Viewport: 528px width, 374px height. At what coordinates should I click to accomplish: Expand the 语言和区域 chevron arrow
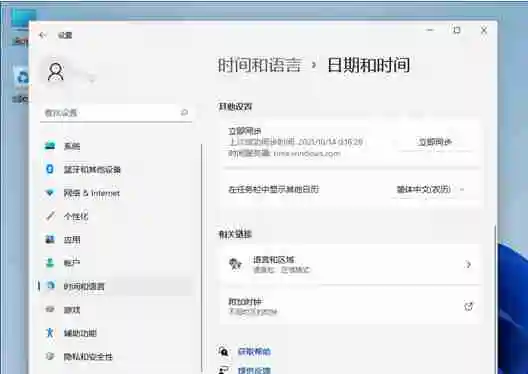[468, 265]
